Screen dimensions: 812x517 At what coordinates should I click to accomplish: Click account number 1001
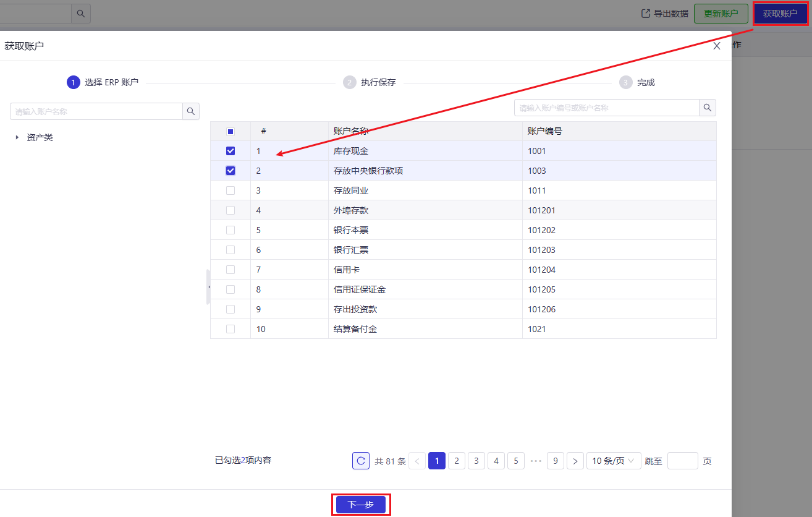(x=537, y=151)
